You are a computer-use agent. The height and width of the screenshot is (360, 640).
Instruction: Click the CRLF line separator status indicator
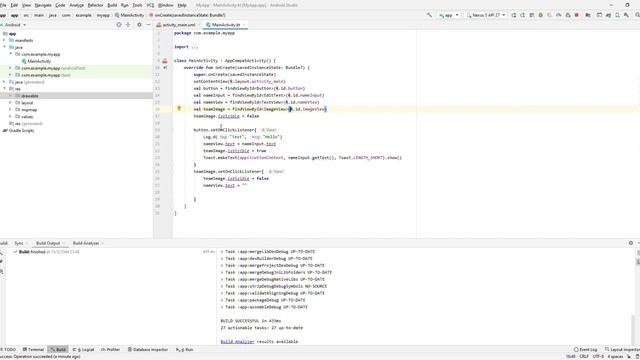pos(584,357)
